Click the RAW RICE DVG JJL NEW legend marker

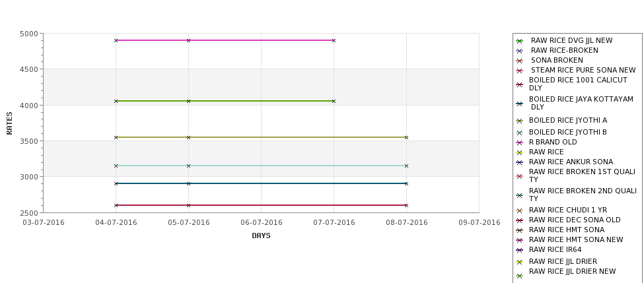click(x=520, y=41)
